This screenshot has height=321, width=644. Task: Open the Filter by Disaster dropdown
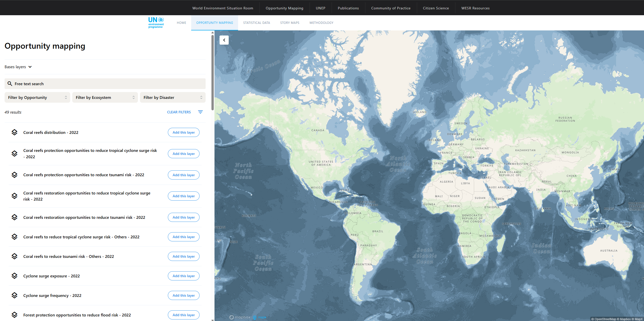173,98
